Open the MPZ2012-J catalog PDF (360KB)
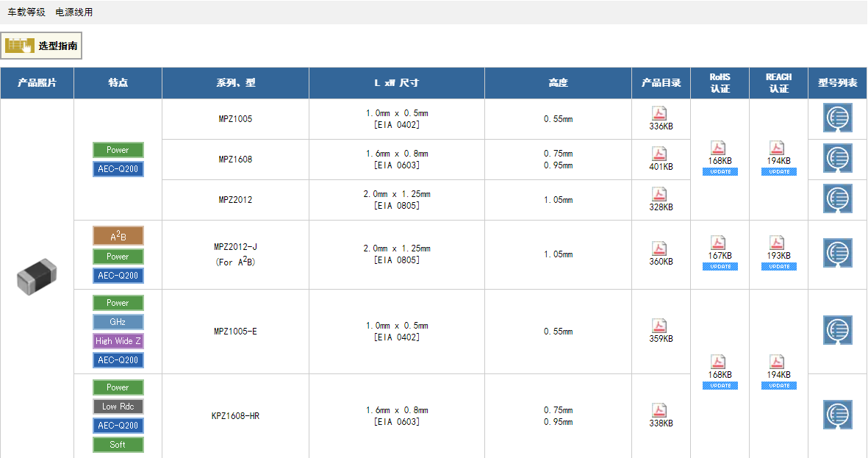The height and width of the screenshot is (458, 868). pyautogui.click(x=660, y=249)
